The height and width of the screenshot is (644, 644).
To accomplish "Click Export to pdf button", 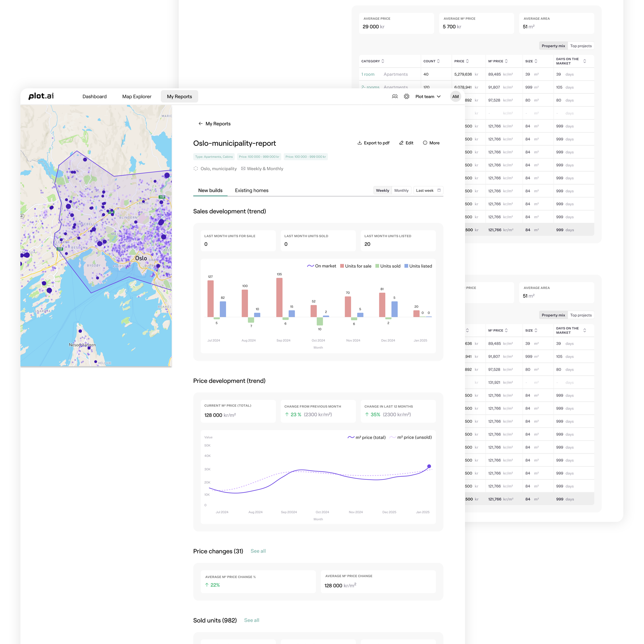I will [x=373, y=143].
